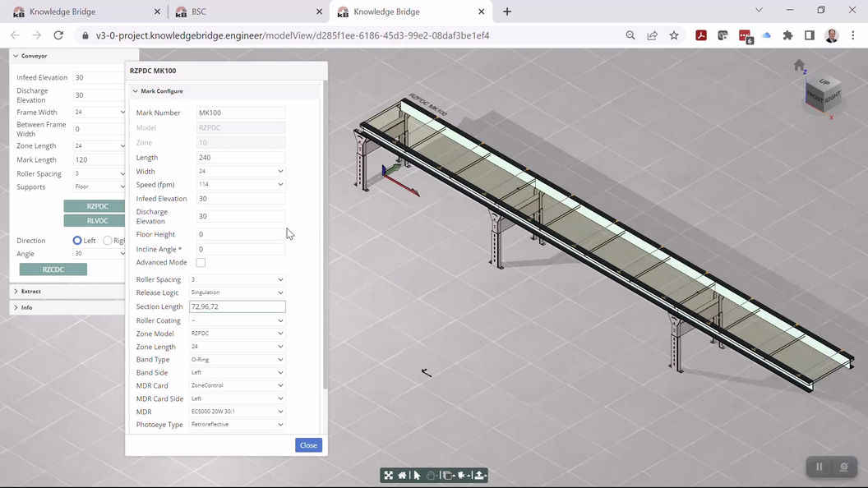Click the Length field showing 240
The image size is (868, 488).
pyautogui.click(x=241, y=157)
